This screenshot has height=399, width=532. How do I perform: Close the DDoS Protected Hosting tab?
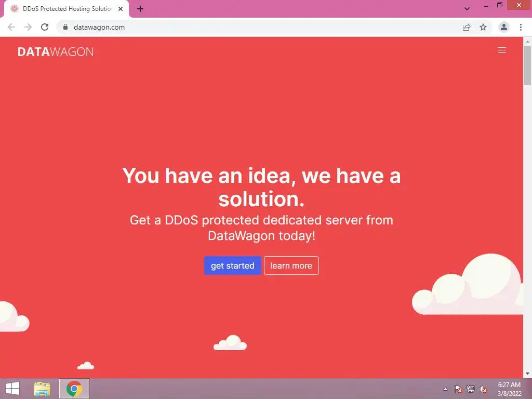tap(121, 9)
